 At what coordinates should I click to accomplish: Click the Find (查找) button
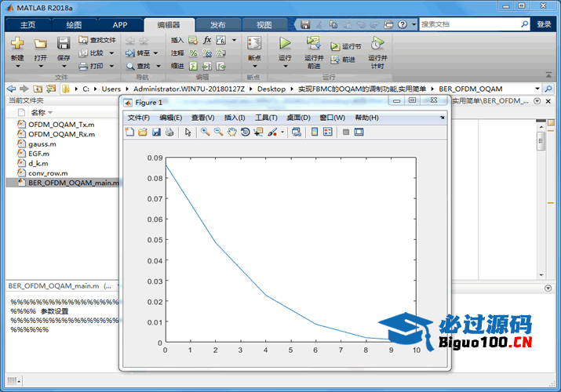[x=138, y=66]
